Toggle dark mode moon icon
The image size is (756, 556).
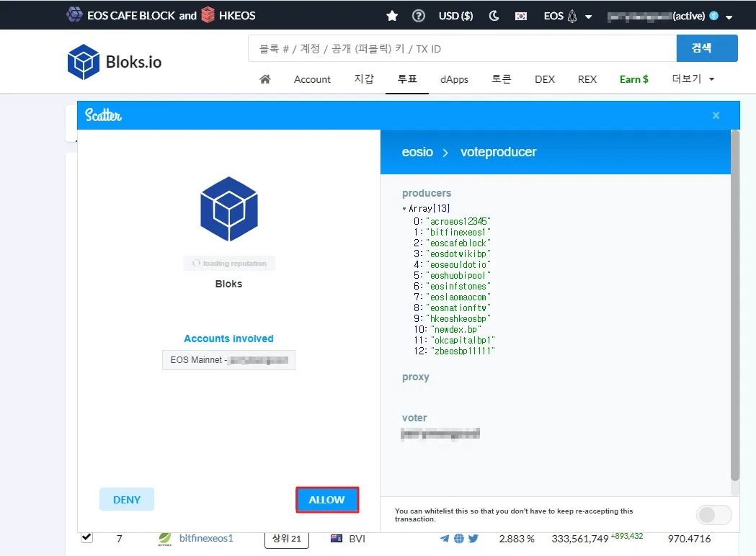point(494,16)
